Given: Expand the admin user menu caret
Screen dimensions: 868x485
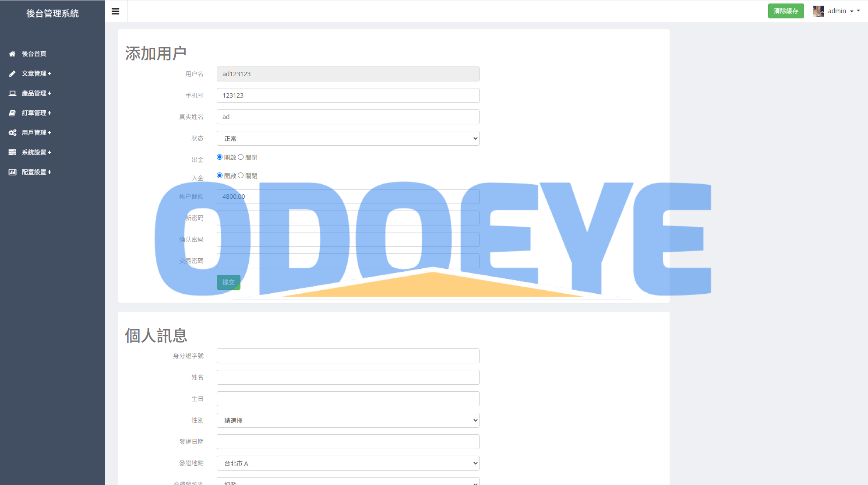Looking at the screenshot, I should coord(852,11).
